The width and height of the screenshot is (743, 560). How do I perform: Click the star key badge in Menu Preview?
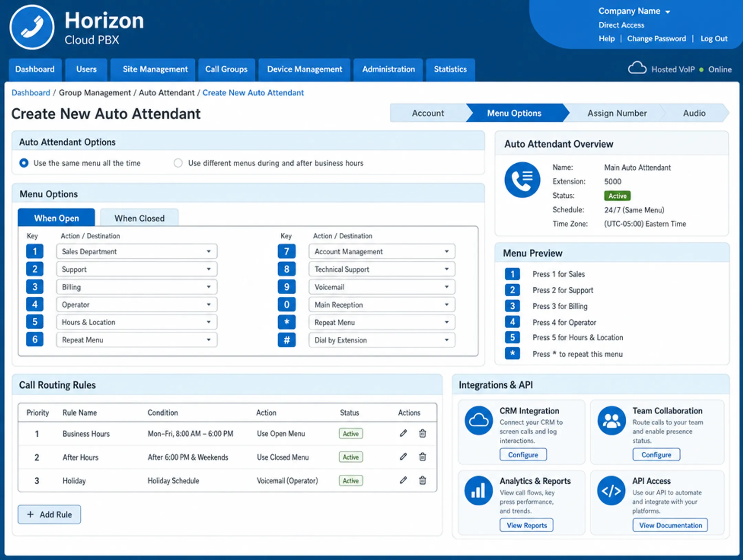pyautogui.click(x=512, y=353)
